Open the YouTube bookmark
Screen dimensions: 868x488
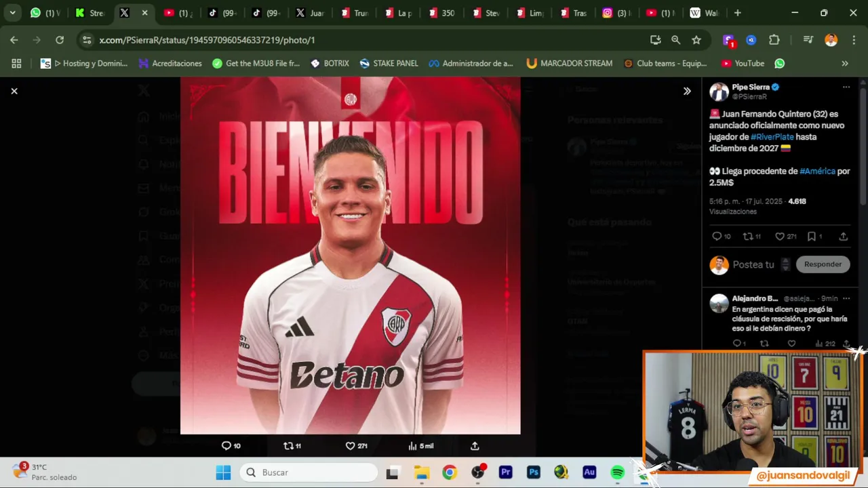pos(743,63)
